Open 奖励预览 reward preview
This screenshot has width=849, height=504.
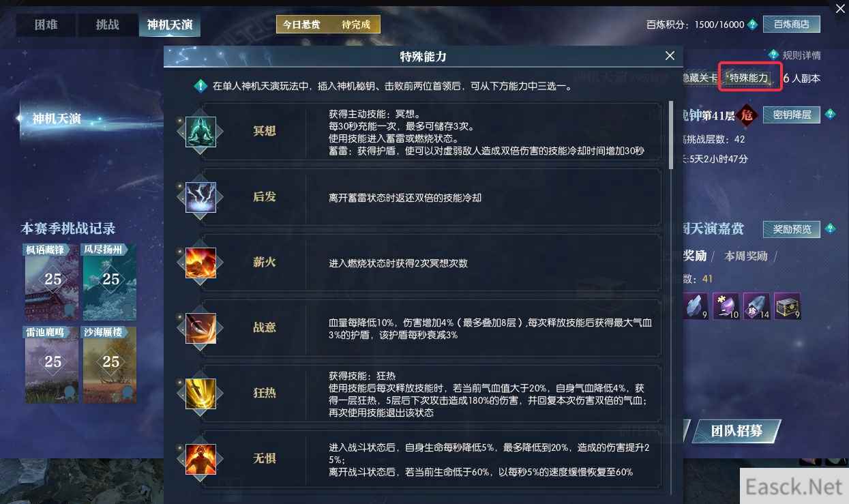(791, 229)
